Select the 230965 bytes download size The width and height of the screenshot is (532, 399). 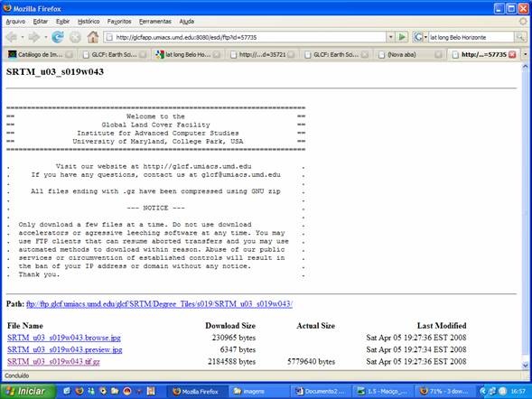tap(234, 338)
